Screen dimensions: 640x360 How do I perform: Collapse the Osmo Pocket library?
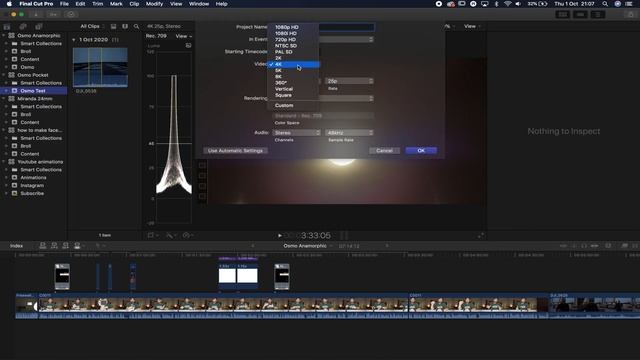pos(4,75)
